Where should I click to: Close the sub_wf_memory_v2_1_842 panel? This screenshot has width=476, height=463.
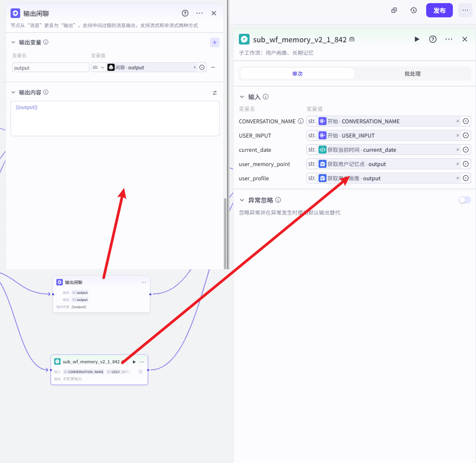click(x=464, y=39)
